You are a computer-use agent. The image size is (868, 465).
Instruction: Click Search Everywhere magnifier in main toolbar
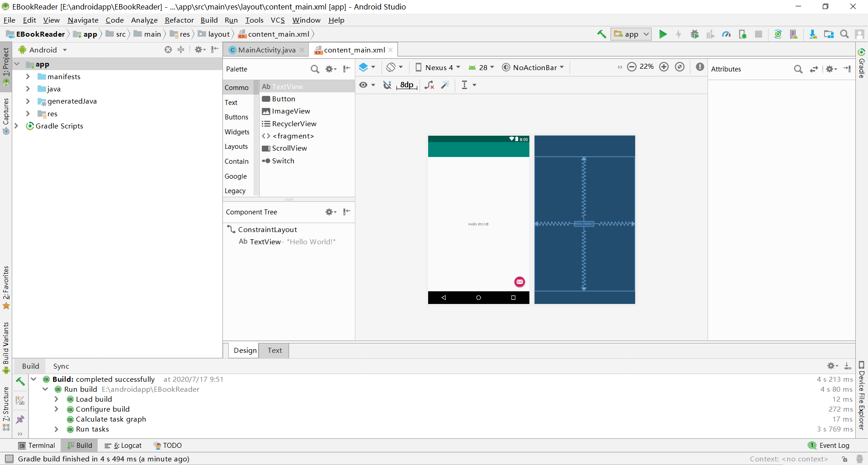tap(844, 34)
